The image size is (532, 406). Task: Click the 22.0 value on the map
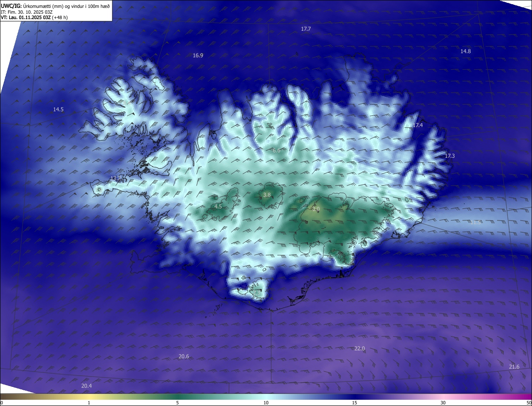[x=360, y=348]
